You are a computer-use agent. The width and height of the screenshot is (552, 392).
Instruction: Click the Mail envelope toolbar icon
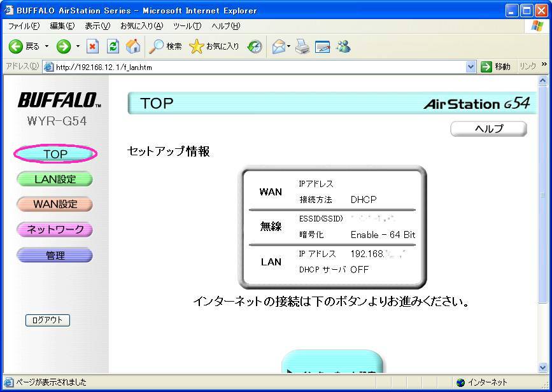279,46
